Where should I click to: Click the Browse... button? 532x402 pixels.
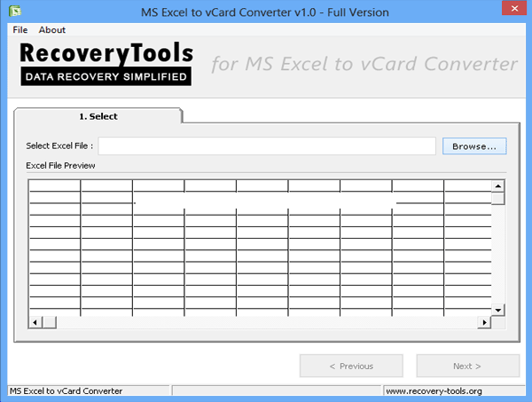pos(474,146)
